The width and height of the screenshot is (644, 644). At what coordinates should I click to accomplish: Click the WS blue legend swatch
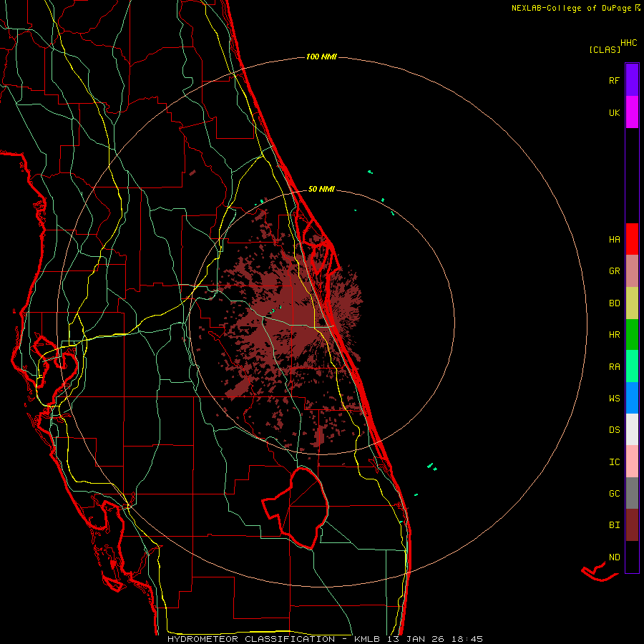(632, 398)
